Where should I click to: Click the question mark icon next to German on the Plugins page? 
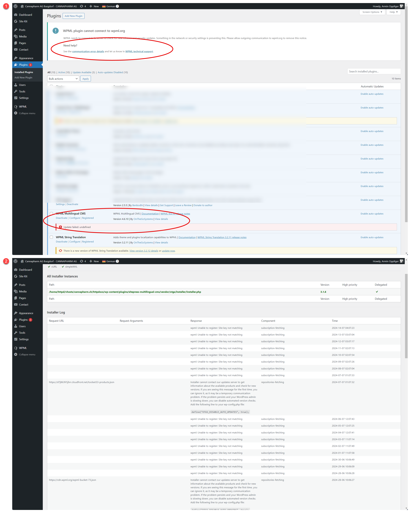117,6
